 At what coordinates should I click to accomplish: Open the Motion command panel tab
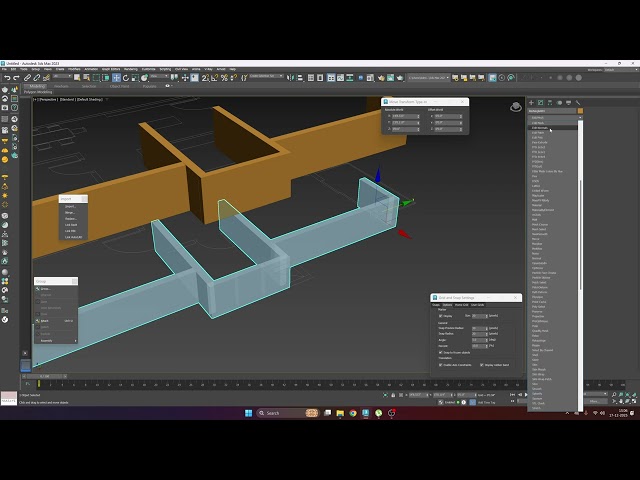click(559, 102)
